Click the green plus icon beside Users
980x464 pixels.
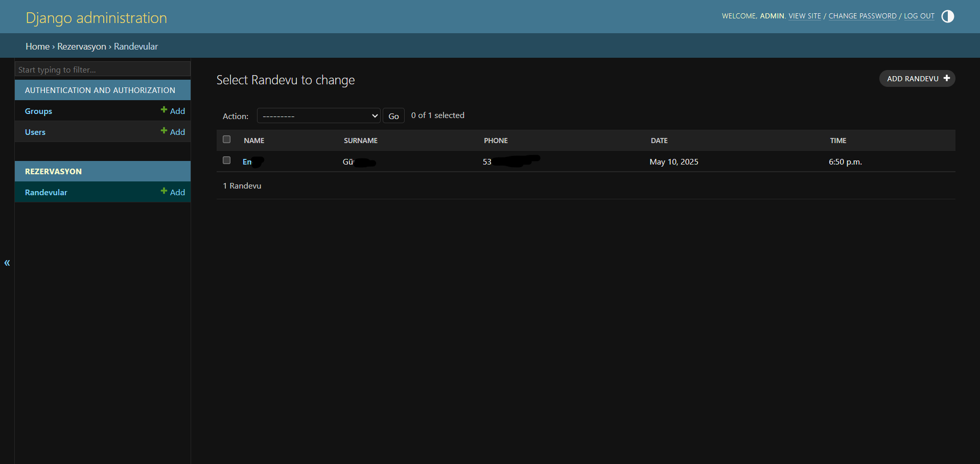(x=164, y=130)
